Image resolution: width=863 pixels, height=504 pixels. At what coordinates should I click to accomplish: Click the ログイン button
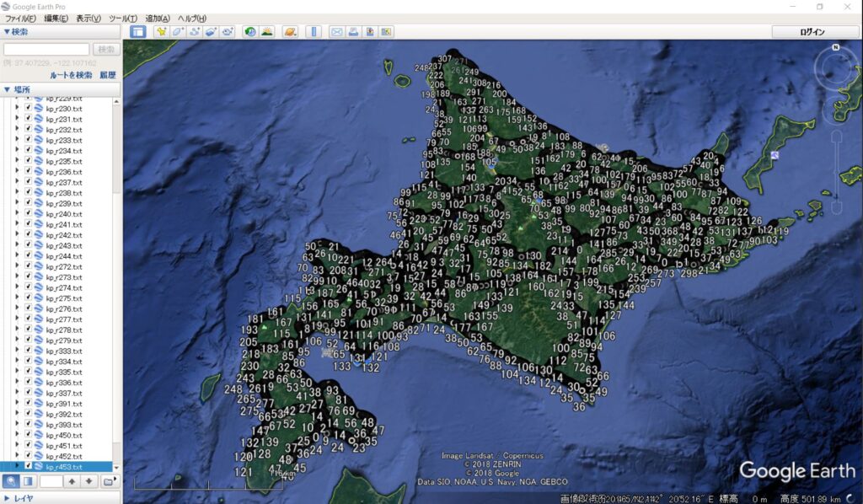pyautogui.click(x=814, y=32)
